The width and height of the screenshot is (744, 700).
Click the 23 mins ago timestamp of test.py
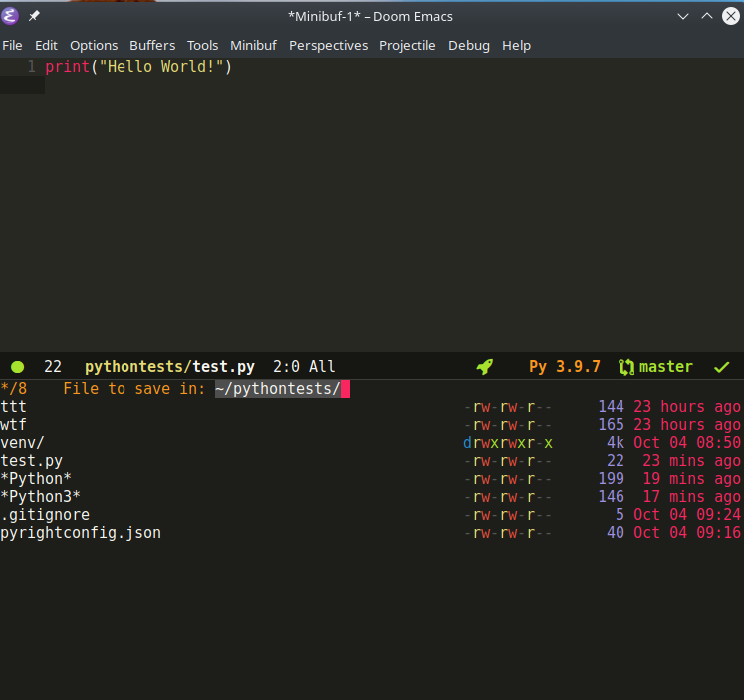click(691, 461)
